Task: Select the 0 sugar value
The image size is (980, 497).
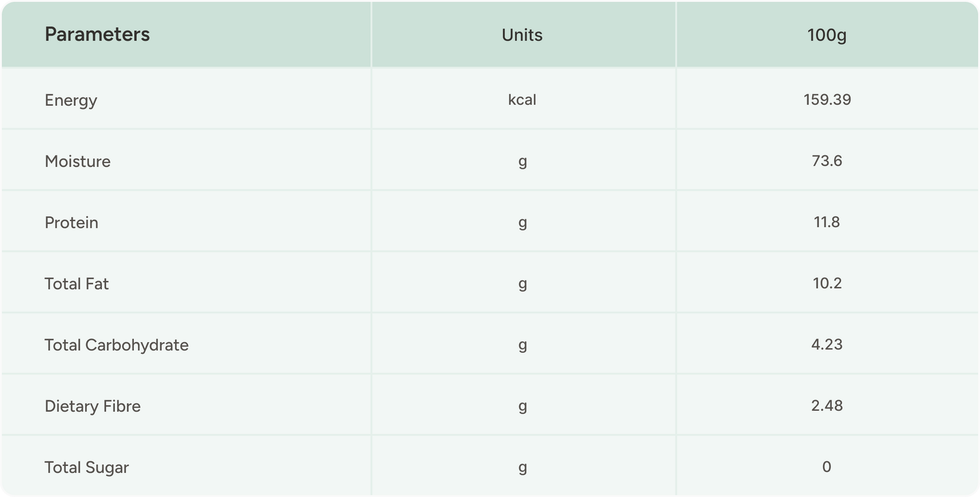Action: [x=826, y=466]
